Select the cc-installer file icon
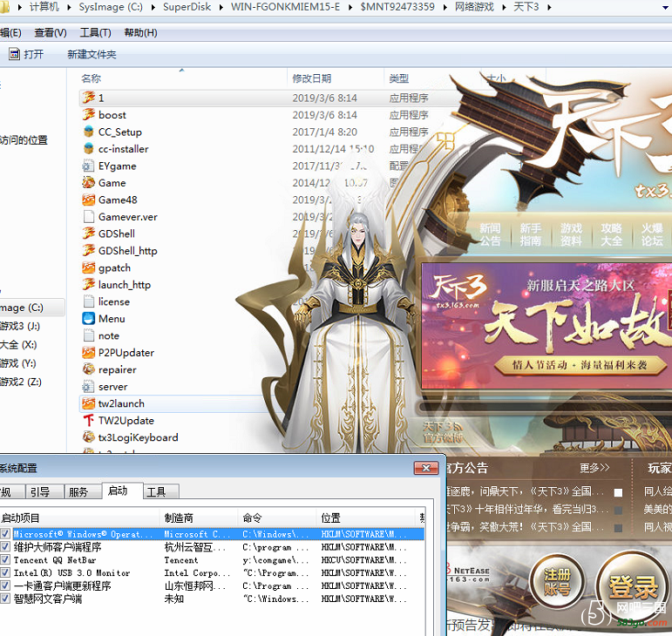The width and height of the screenshot is (672, 636). click(x=89, y=149)
